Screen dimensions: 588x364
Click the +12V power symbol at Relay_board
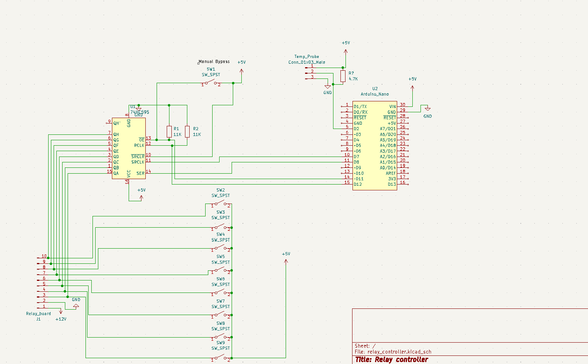pyautogui.click(x=60, y=311)
